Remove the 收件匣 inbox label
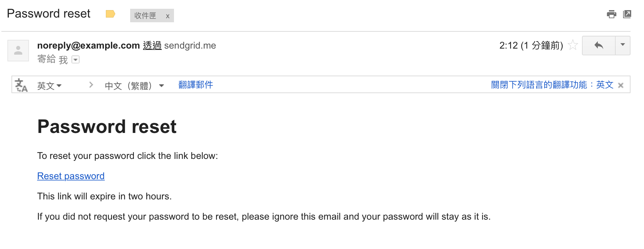This screenshot has height=249, width=644. click(168, 16)
